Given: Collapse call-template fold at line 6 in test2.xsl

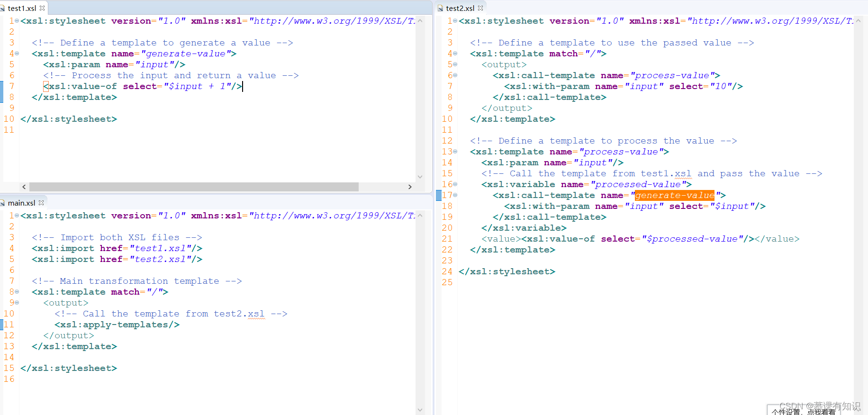Looking at the screenshot, I should point(455,75).
